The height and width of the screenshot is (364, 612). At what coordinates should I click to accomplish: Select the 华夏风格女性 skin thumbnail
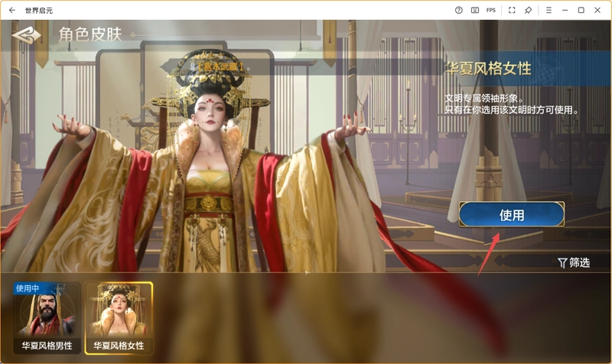[119, 316]
